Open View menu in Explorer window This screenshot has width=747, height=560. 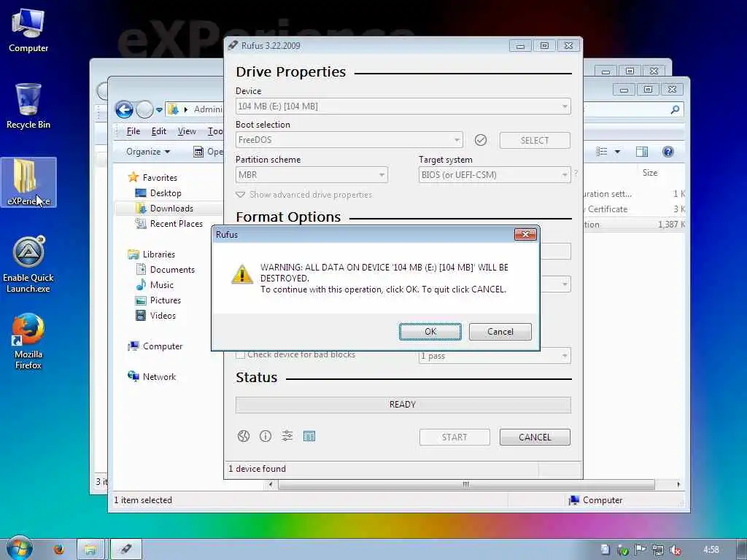pyautogui.click(x=187, y=131)
